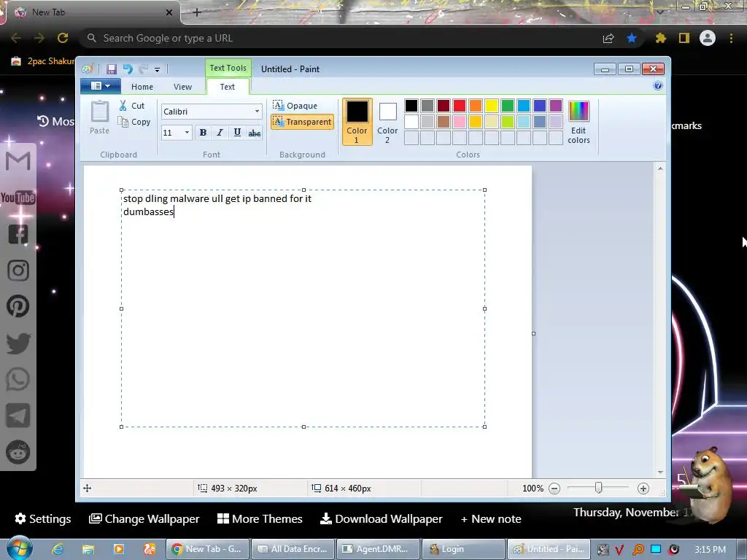747x560 pixels.
Task: Click the vertical scrollbar down arrow in Paint
Action: (x=660, y=472)
